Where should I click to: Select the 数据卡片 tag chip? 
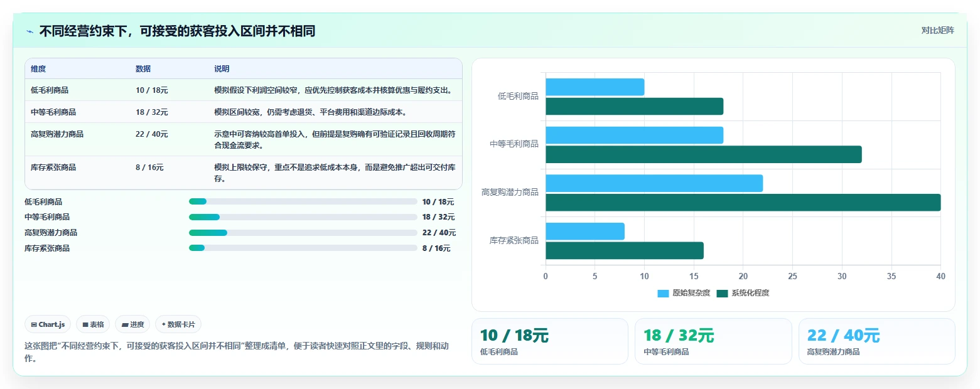click(178, 324)
